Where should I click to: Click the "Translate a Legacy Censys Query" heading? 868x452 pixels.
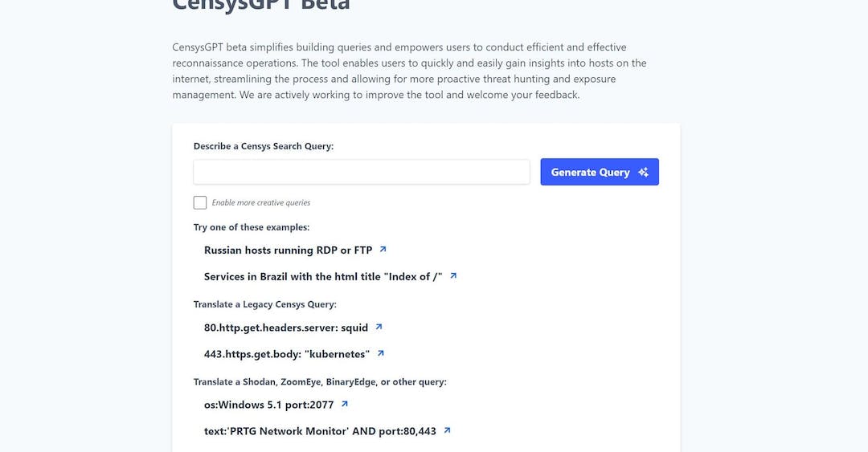264,304
